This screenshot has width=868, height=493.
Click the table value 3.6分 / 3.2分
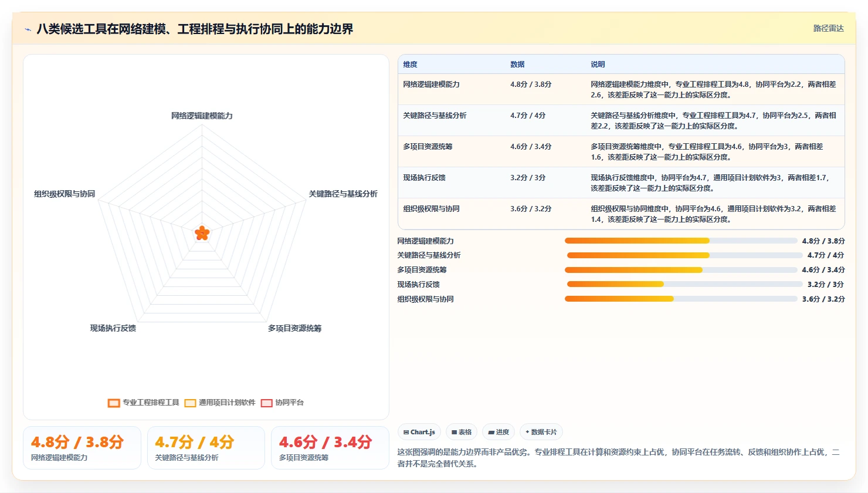point(531,209)
